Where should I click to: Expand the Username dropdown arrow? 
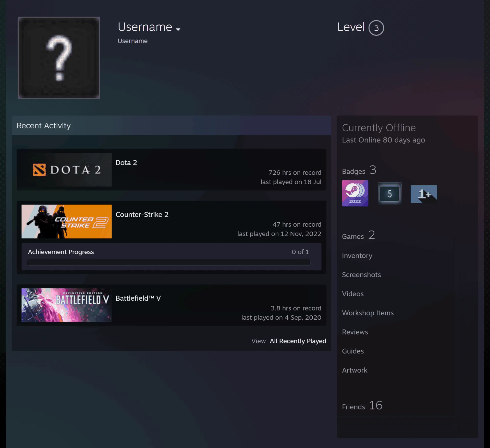178,29
